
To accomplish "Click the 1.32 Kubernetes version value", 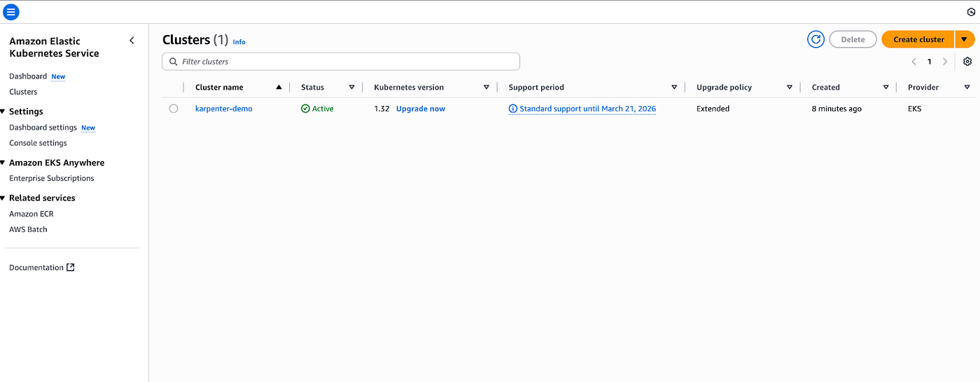I will coord(381,109).
